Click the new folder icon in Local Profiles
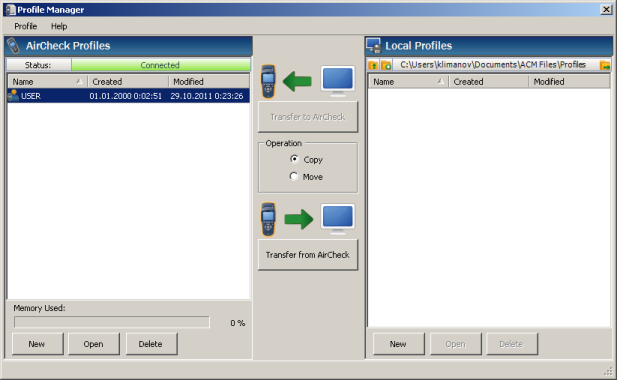617x380 pixels. [386, 65]
